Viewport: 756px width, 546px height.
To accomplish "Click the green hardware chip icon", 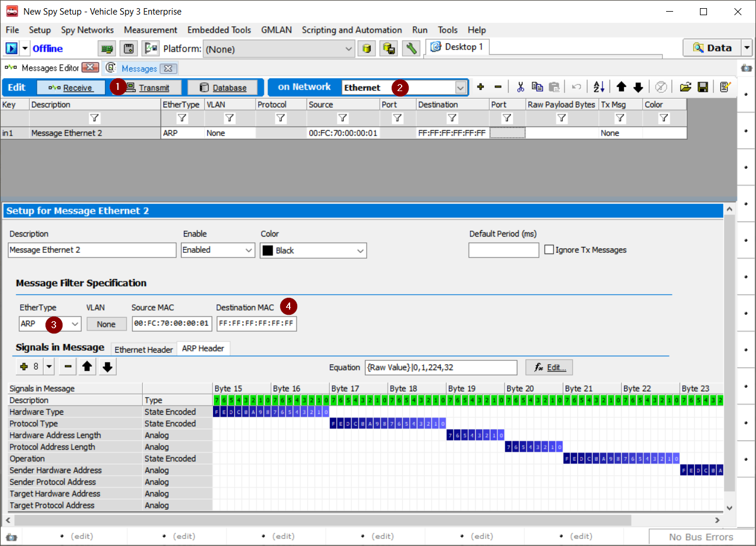I will click(x=106, y=48).
